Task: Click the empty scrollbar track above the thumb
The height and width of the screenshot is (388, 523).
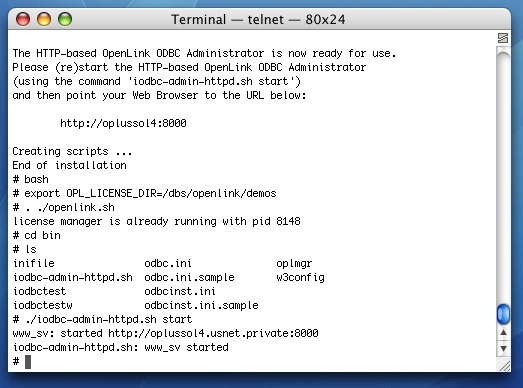Action: (x=503, y=177)
